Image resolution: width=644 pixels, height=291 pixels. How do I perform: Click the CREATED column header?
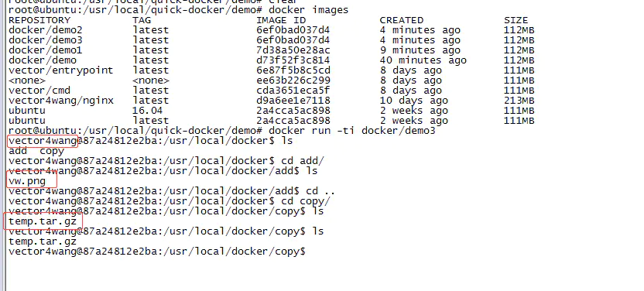(401, 20)
